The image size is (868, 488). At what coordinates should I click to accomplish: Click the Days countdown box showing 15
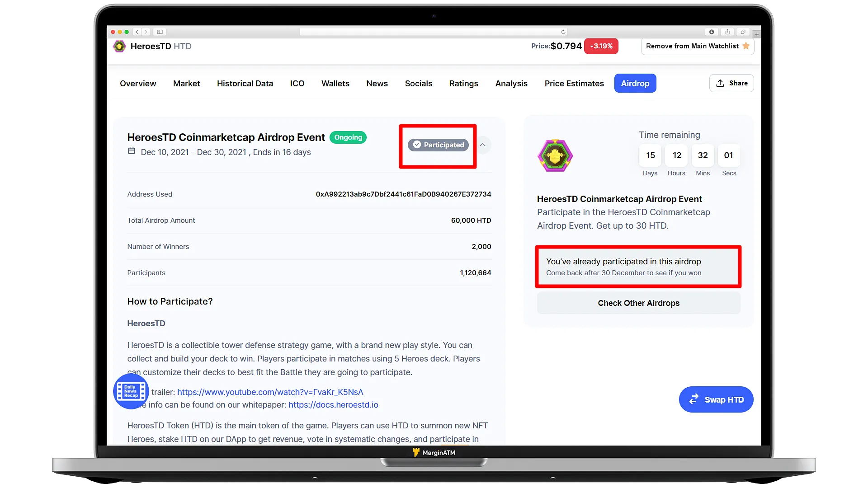pos(650,155)
